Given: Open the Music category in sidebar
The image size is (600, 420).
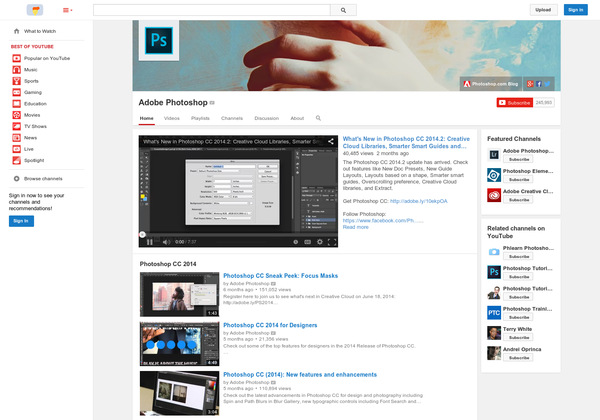Looking at the screenshot, I should click(31, 69).
